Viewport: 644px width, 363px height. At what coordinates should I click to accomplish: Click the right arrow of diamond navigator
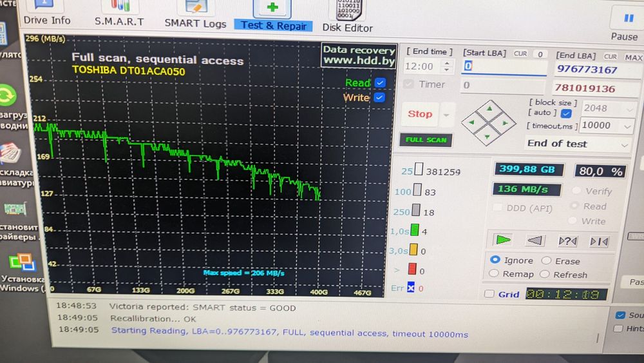coord(504,123)
